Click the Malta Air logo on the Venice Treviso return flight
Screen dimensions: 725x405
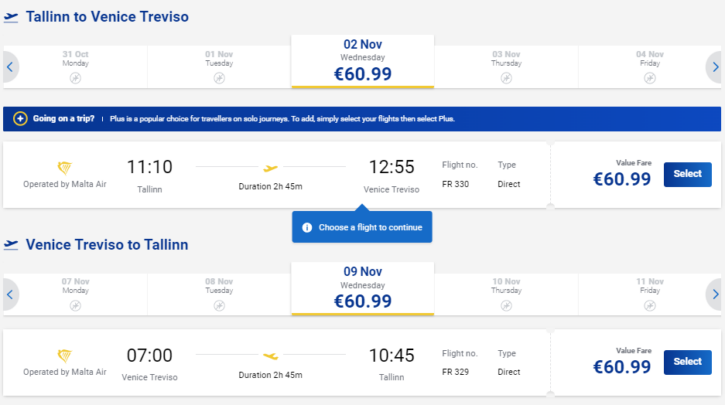pos(66,355)
